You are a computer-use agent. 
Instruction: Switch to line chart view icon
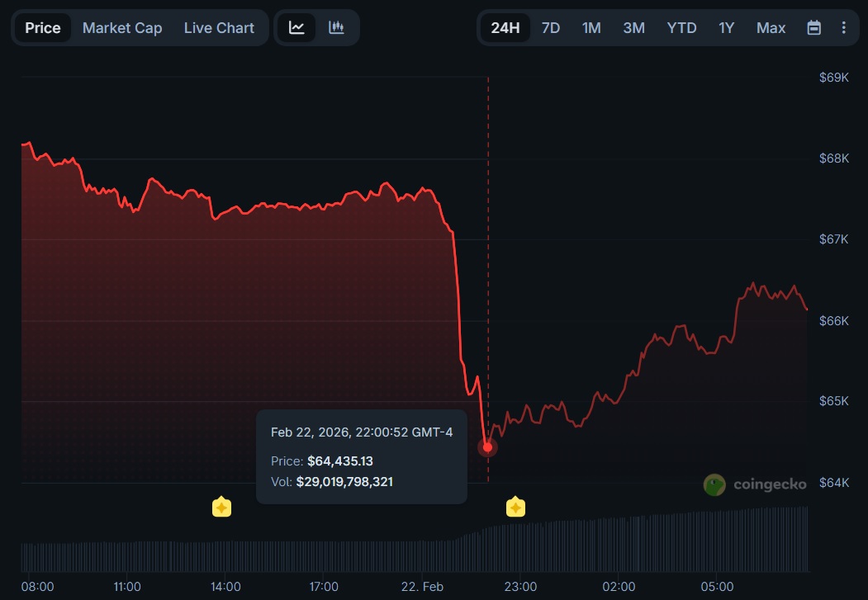pos(296,27)
